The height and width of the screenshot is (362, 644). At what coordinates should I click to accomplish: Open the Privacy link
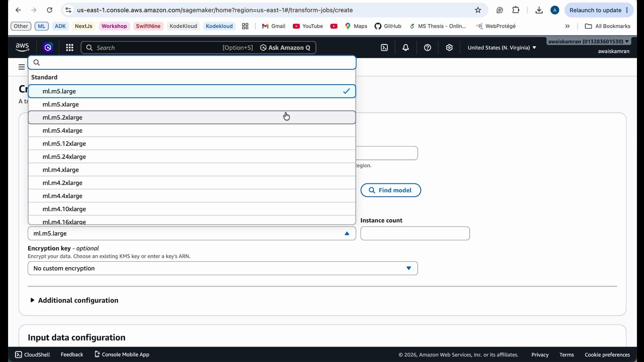pos(540,355)
